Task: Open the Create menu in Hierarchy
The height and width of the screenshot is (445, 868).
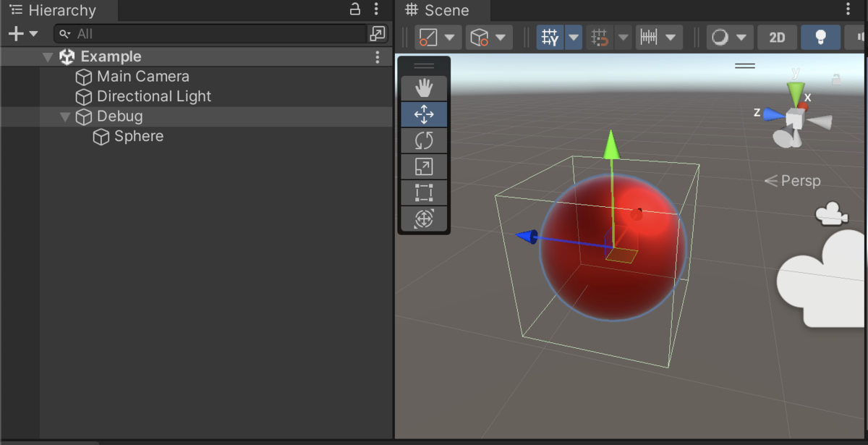Action: pyautogui.click(x=16, y=33)
